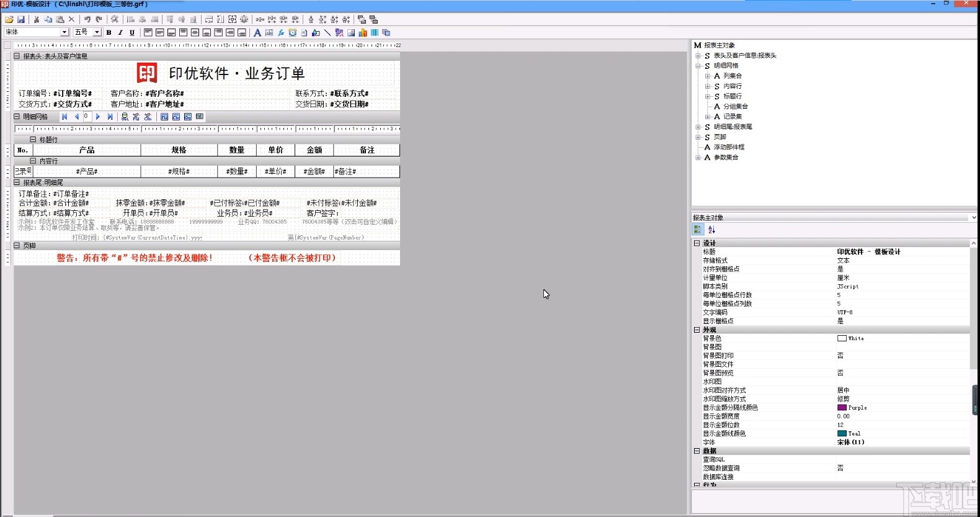Screen dimensions: 980x517
Task: Select the #客户名称# field in the header
Action: pos(165,94)
